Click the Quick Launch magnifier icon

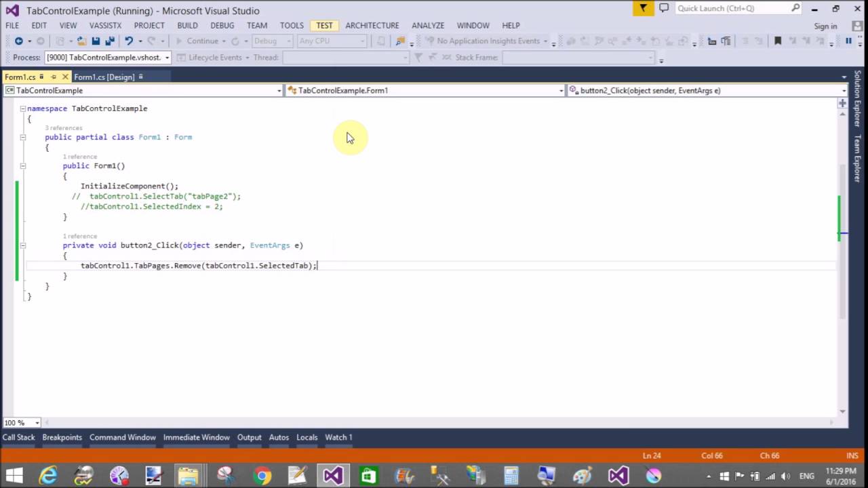pos(795,8)
